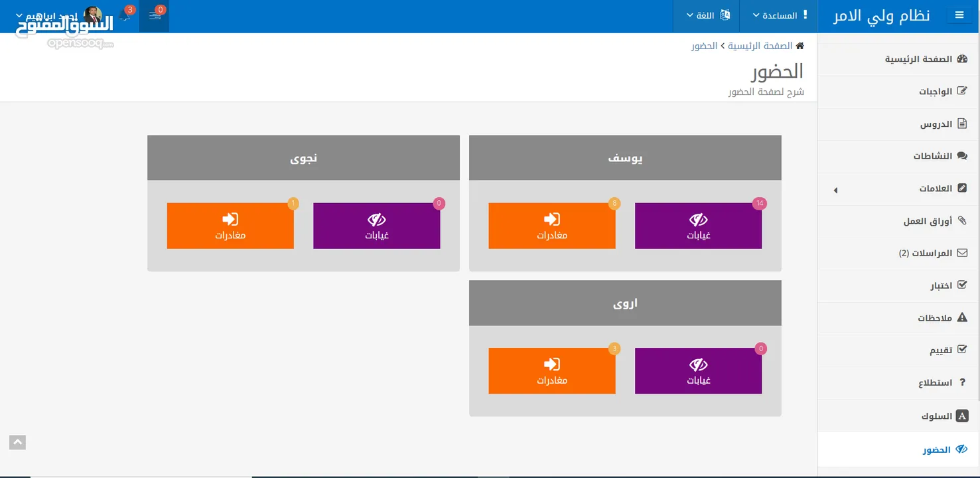Click the pencil icon beside الواجبات
The width and height of the screenshot is (980, 478).
962,91
